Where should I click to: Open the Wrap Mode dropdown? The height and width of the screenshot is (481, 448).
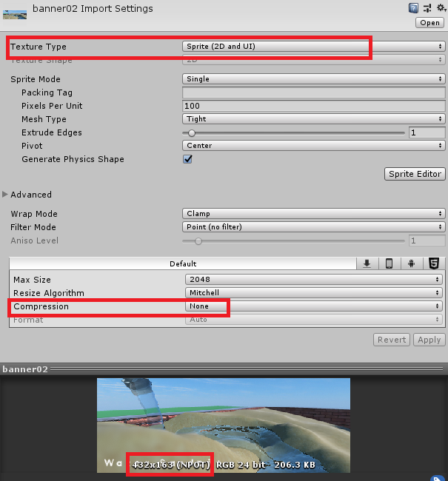click(313, 214)
